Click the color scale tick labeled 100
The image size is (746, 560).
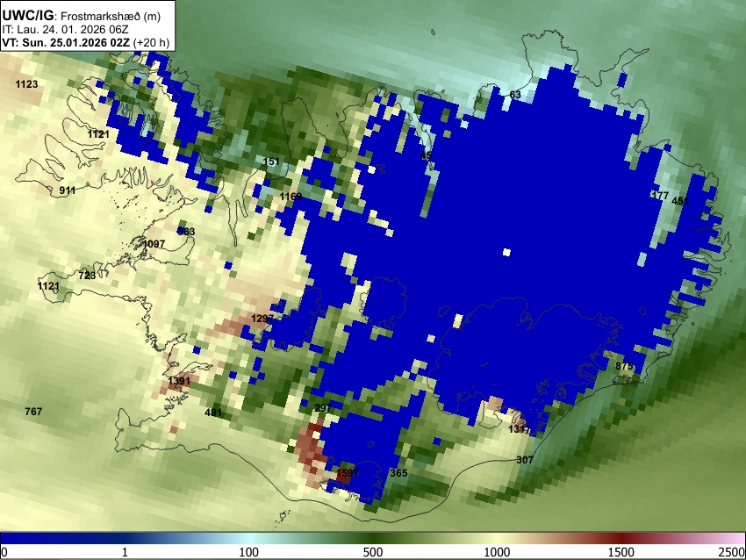248,552
